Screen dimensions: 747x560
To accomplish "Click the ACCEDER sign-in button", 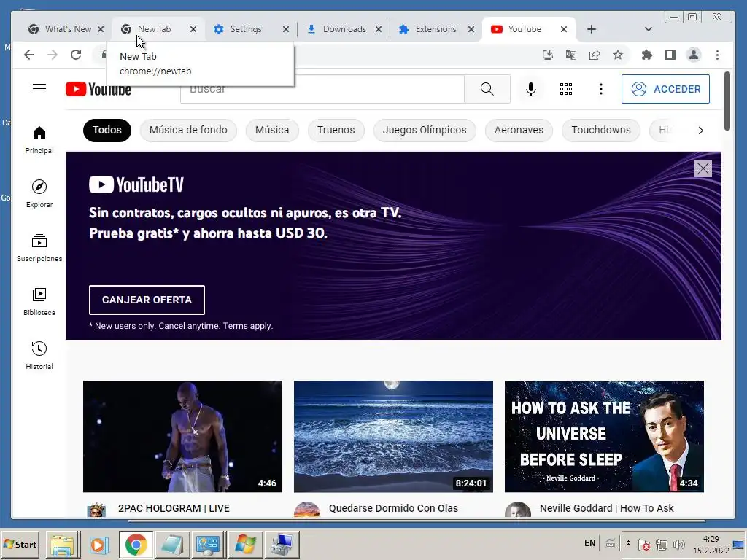I will coord(665,89).
